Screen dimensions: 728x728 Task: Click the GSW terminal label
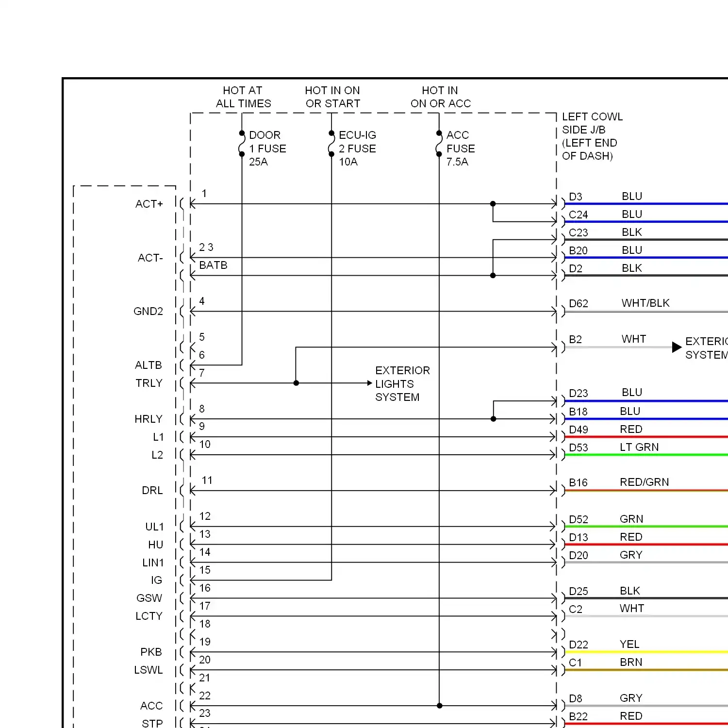tap(149, 598)
